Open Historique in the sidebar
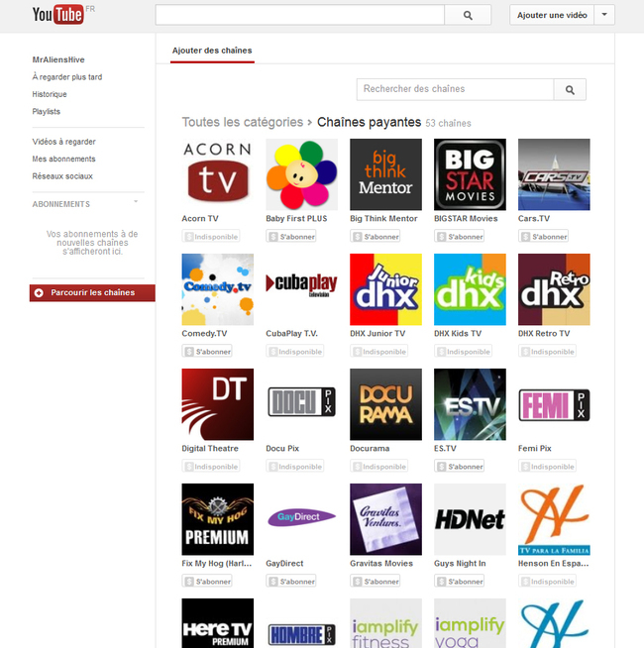 point(50,94)
